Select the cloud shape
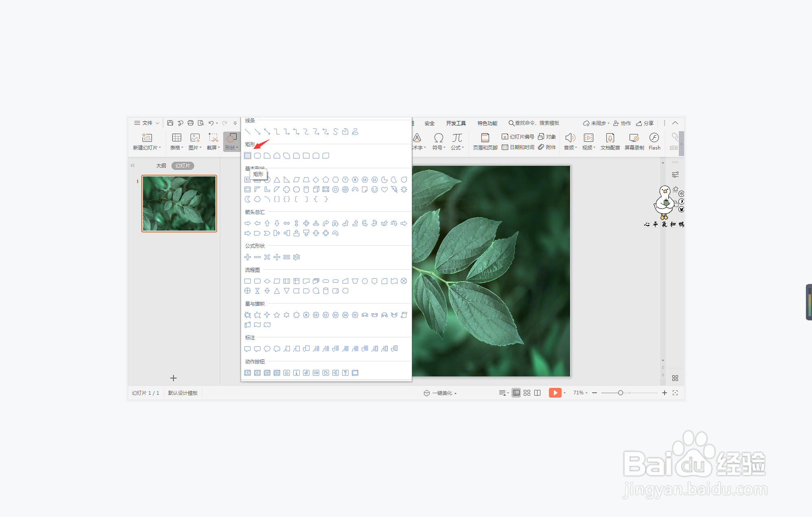Viewport: 812px width, 517px height. (257, 199)
